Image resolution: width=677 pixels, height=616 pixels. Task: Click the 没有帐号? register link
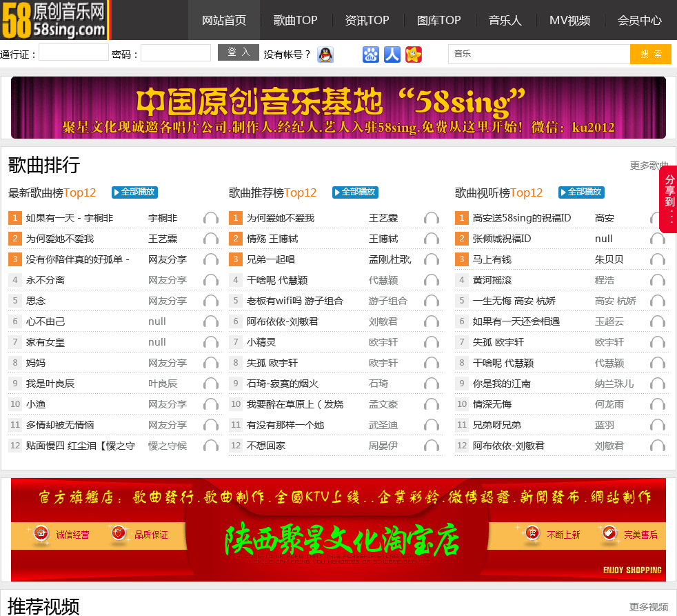coord(287,54)
